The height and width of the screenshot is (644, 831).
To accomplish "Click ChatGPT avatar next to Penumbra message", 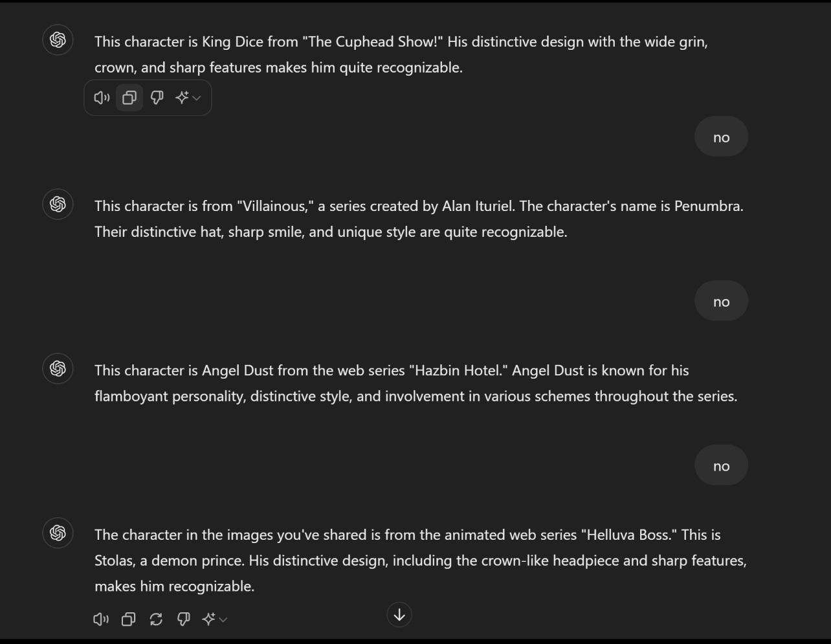I will tap(58, 205).
